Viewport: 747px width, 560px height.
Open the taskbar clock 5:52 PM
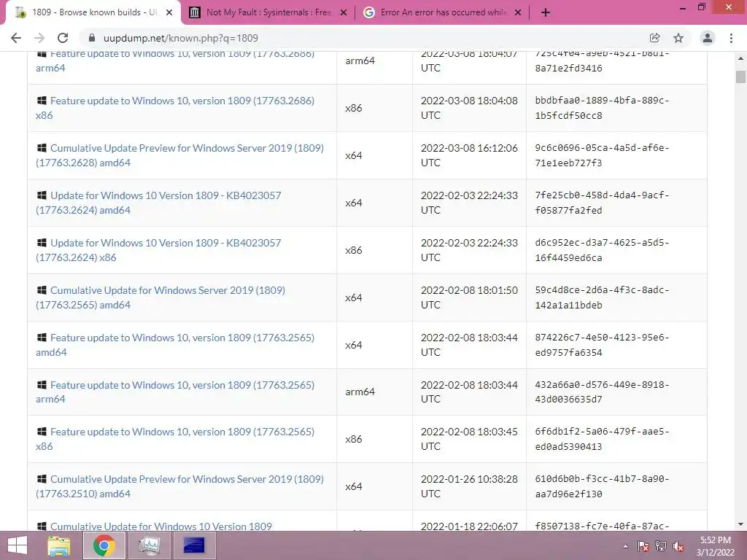pyautogui.click(x=715, y=546)
